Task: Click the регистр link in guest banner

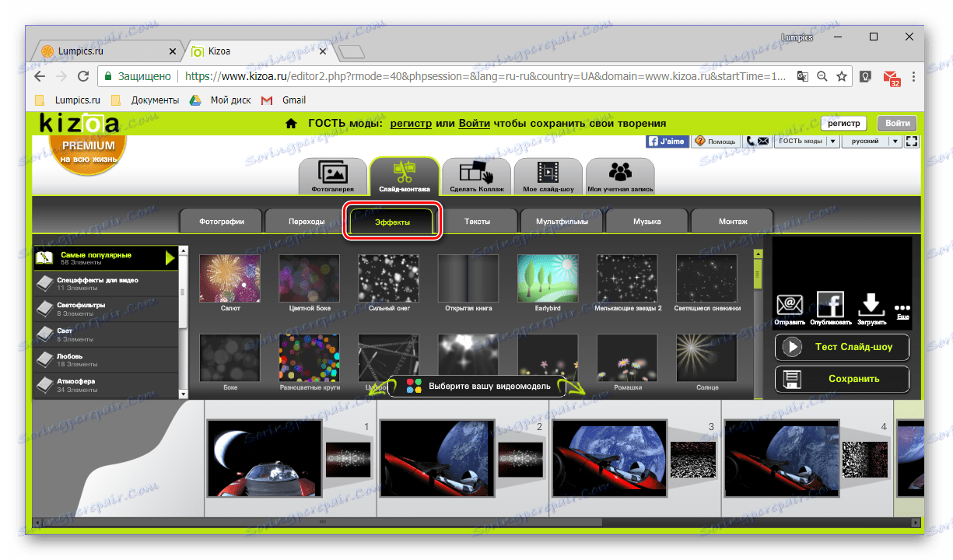Action: [x=411, y=123]
